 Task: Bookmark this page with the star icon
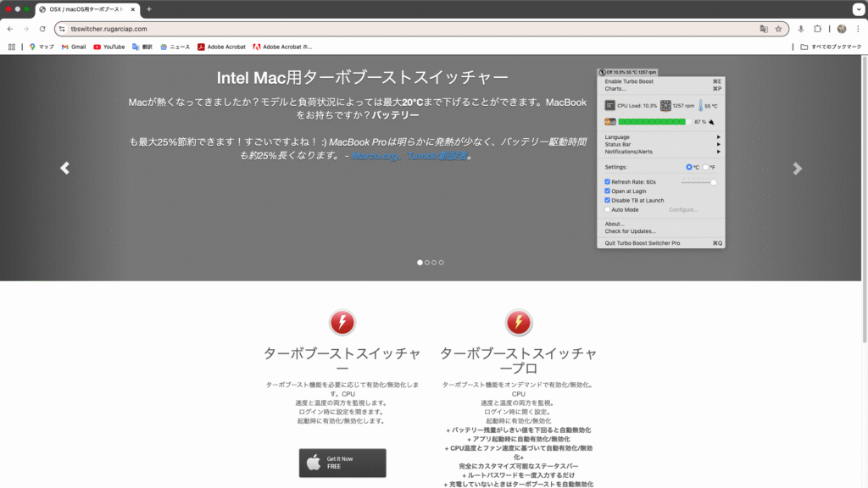(x=778, y=29)
